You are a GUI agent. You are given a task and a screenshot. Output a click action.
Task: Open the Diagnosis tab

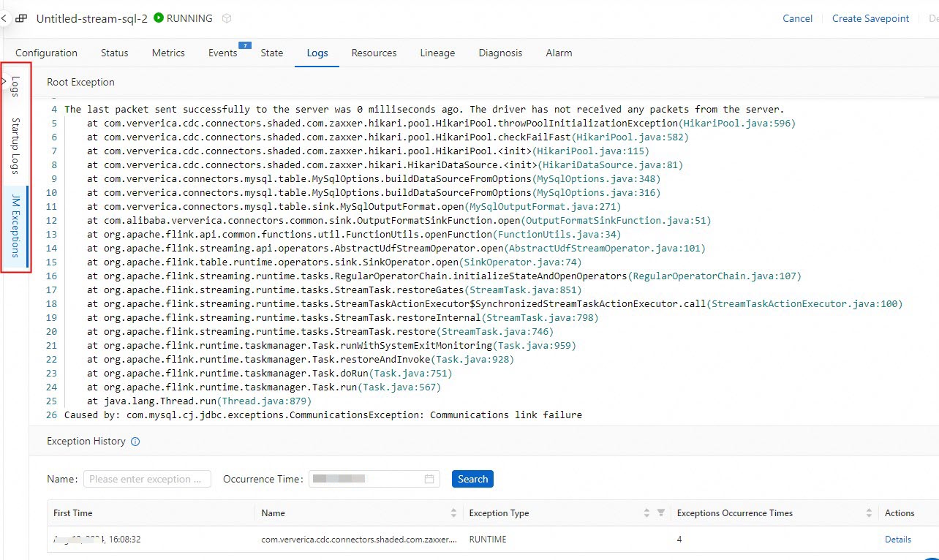[500, 53]
